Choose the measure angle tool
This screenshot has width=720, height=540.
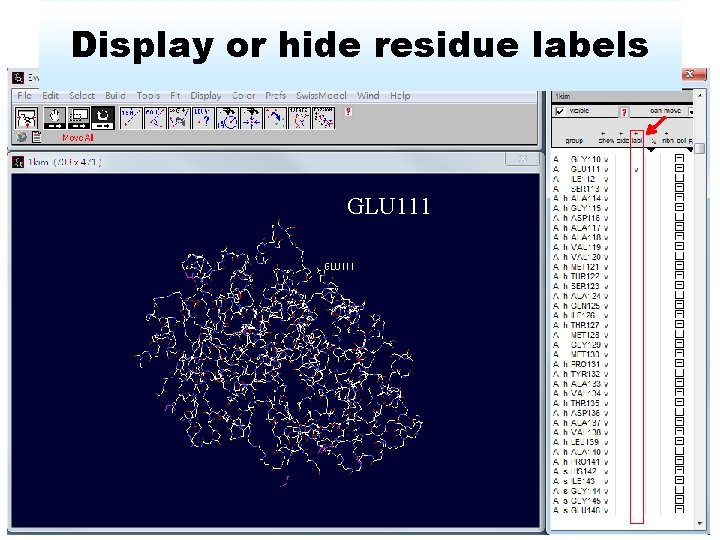[x=155, y=118]
